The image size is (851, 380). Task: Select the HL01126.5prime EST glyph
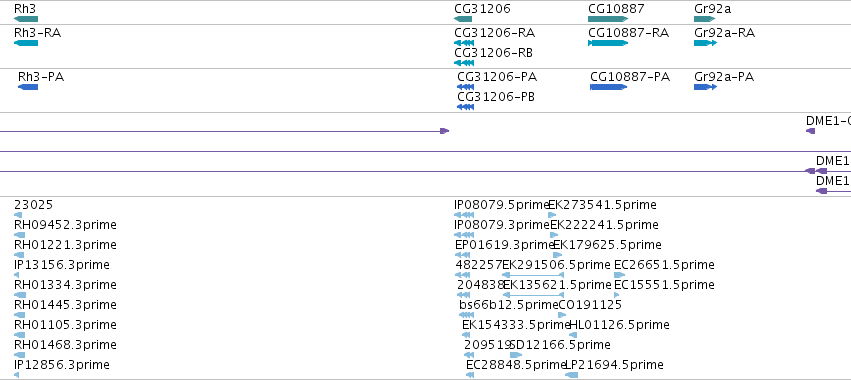coord(573,335)
